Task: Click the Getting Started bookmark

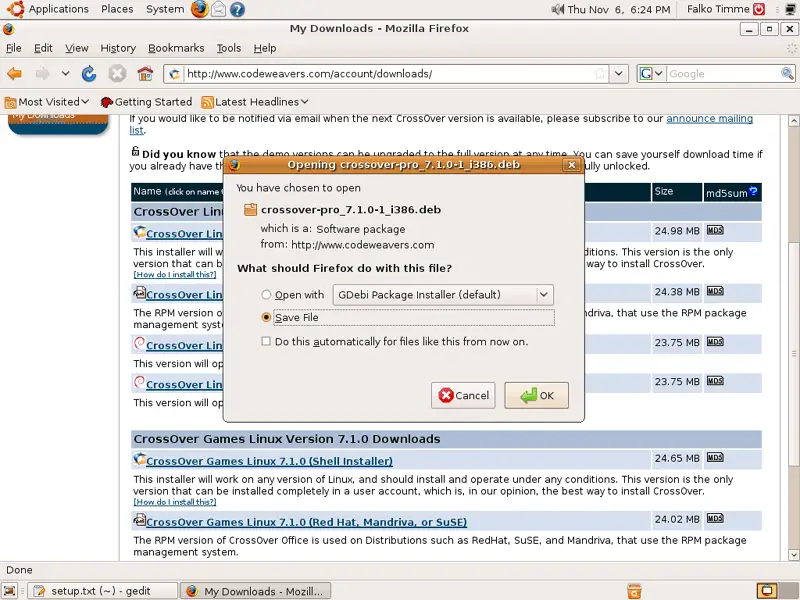Action: (x=146, y=102)
